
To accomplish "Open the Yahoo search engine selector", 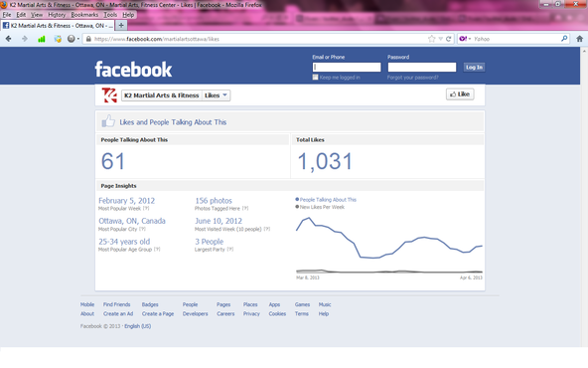I will (x=465, y=39).
